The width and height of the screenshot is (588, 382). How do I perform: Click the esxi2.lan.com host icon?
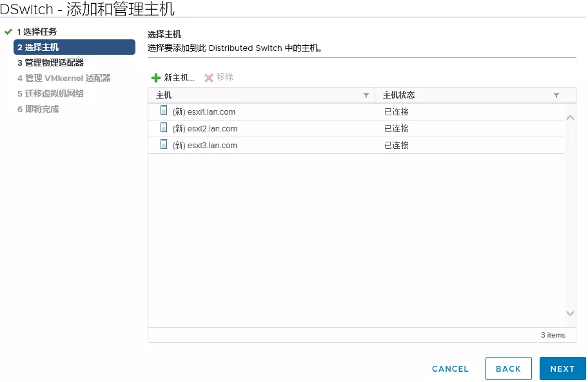pos(164,128)
